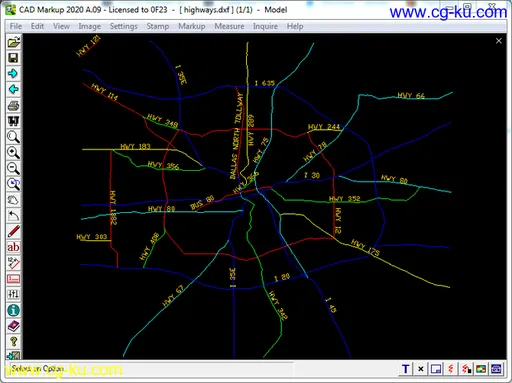Click the open file folder icon
512x383 pixels.
(x=13, y=42)
